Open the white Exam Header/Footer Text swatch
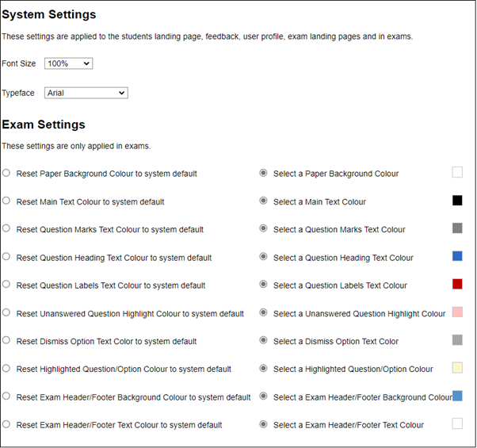 (x=457, y=423)
